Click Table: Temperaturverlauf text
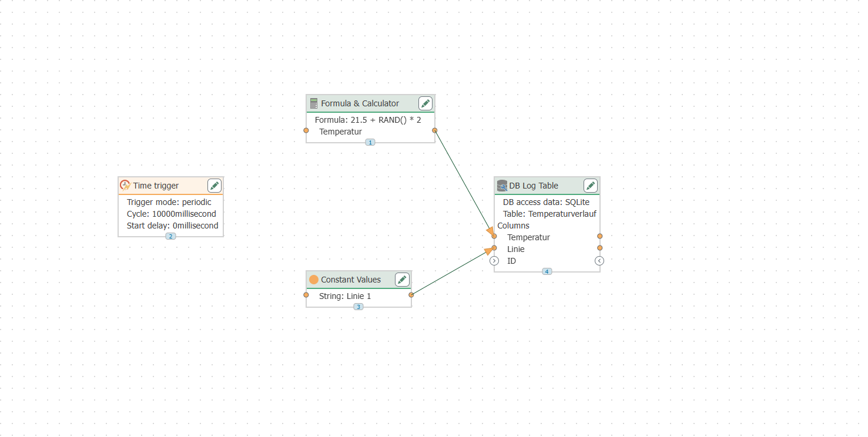This screenshot has height=437, width=868. pos(549,214)
